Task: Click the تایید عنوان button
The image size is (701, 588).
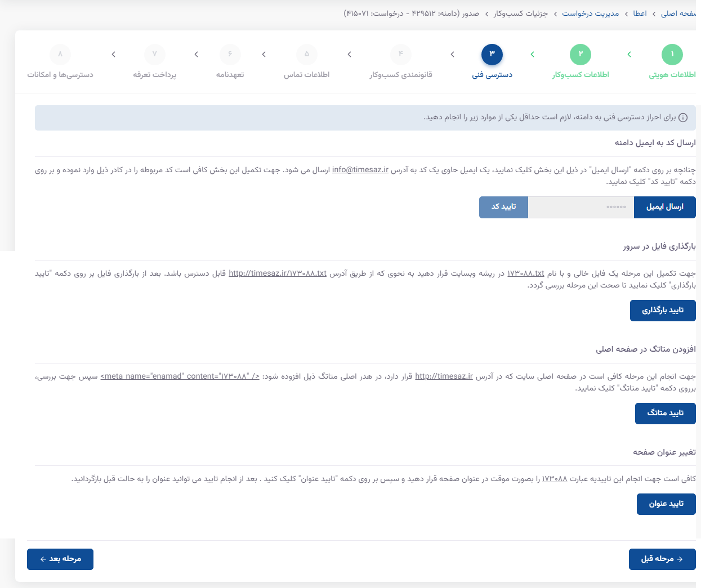Action: coord(666,504)
